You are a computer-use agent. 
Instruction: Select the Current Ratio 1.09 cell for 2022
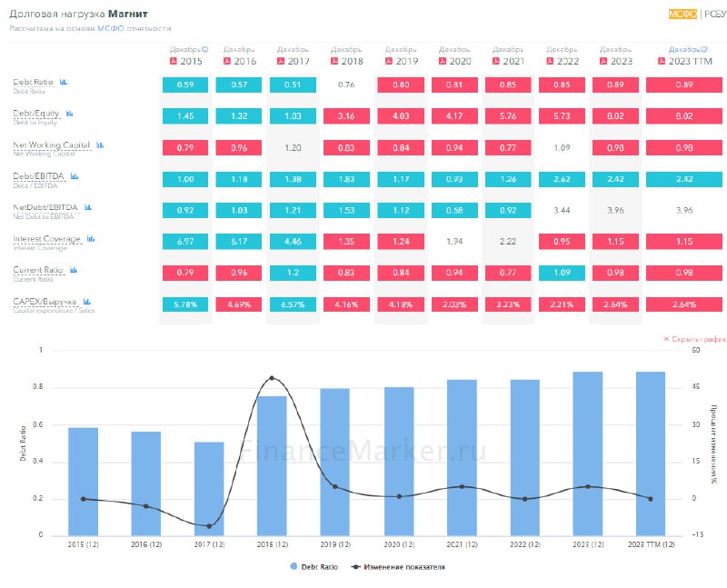tap(562, 273)
